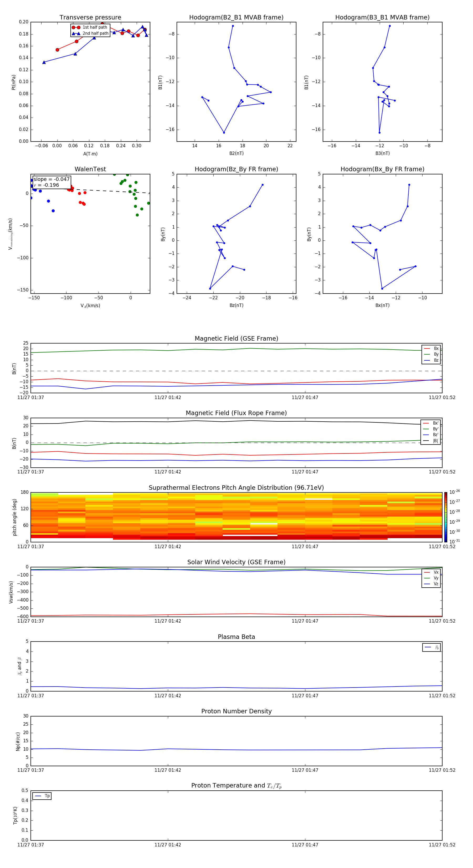Click the 'Bx' entry in GSE legend
This screenshot has width=473, height=868.
[431, 349]
